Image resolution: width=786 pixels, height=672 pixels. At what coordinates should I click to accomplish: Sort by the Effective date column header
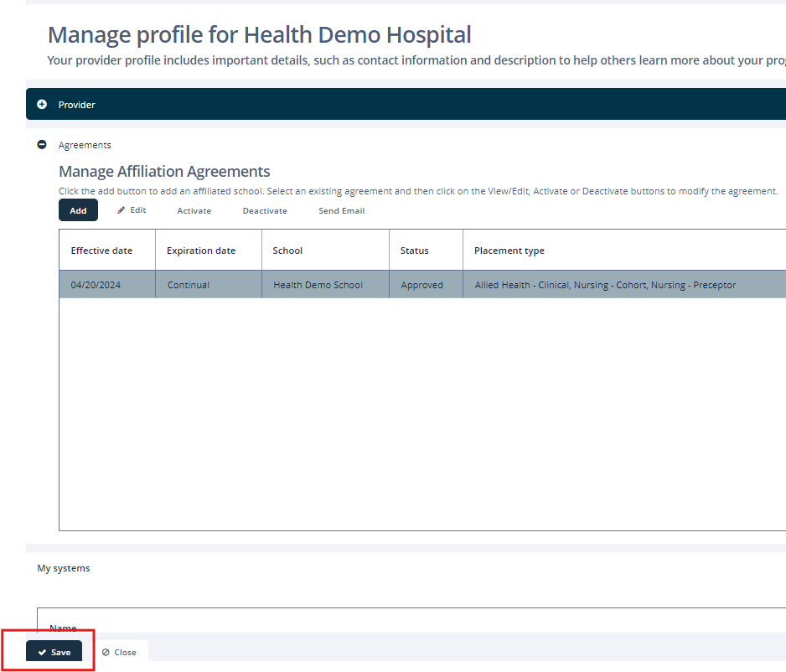click(101, 251)
